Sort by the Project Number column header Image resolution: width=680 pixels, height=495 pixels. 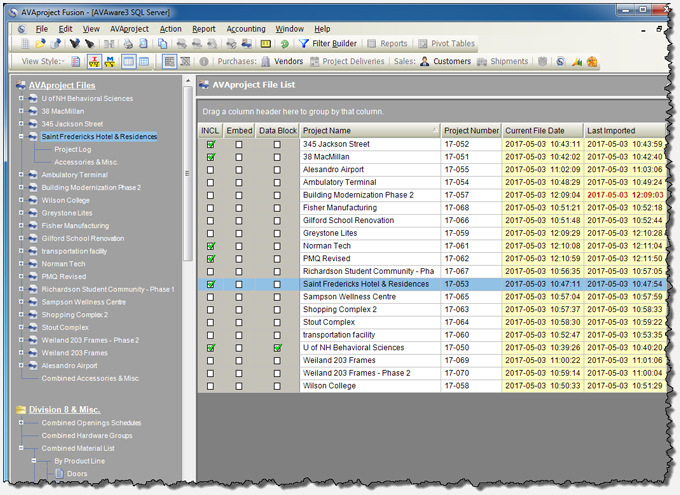(x=471, y=131)
